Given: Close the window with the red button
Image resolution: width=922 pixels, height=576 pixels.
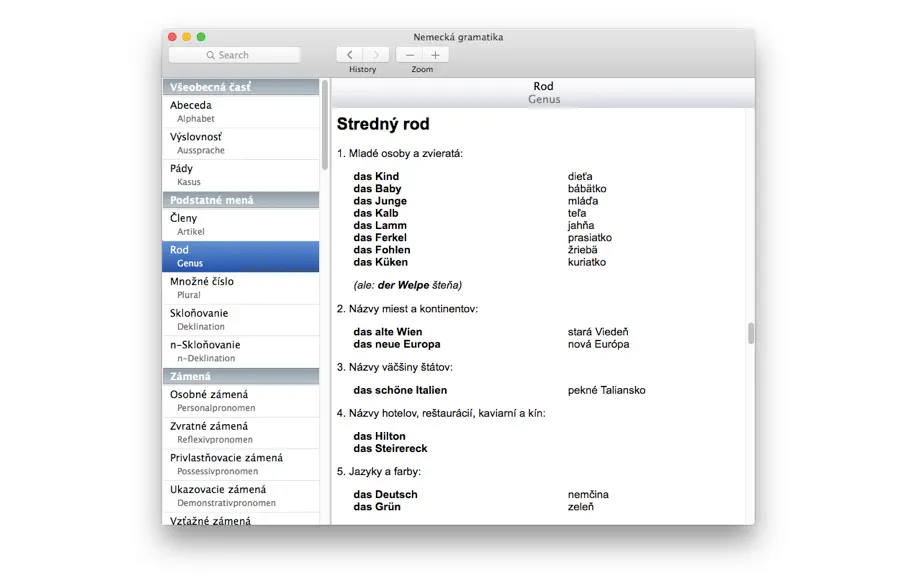Looking at the screenshot, I should 172,36.
